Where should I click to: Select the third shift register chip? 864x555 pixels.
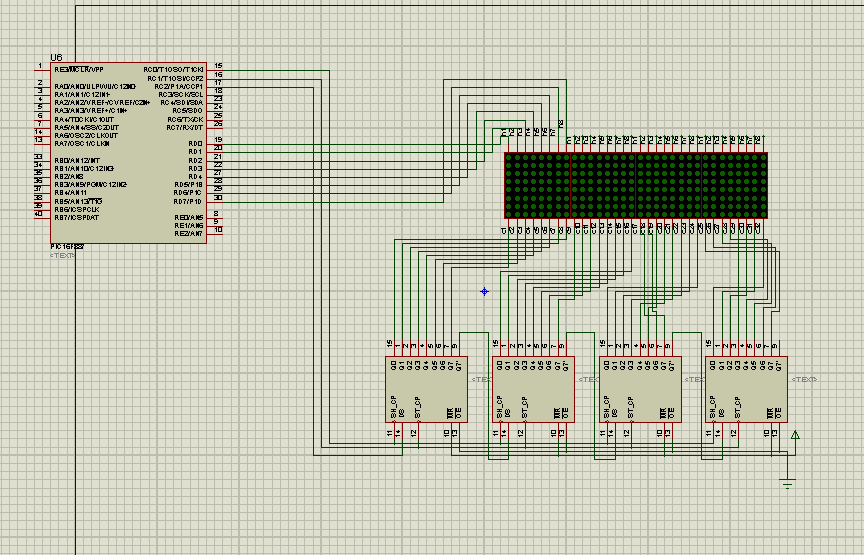click(x=638, y=389)
